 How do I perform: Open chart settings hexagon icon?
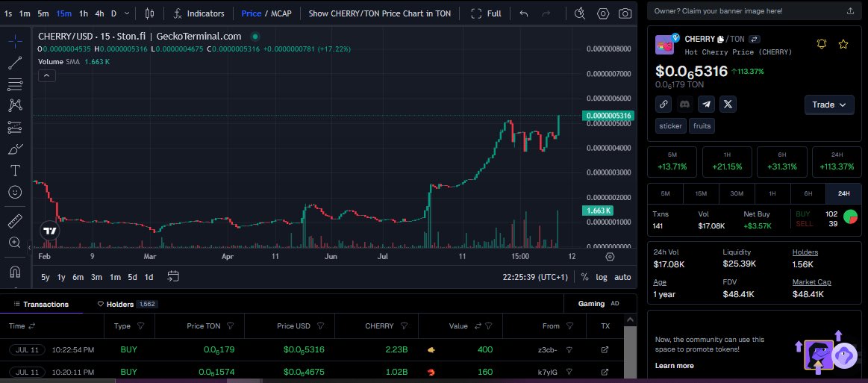click(603, 13)
